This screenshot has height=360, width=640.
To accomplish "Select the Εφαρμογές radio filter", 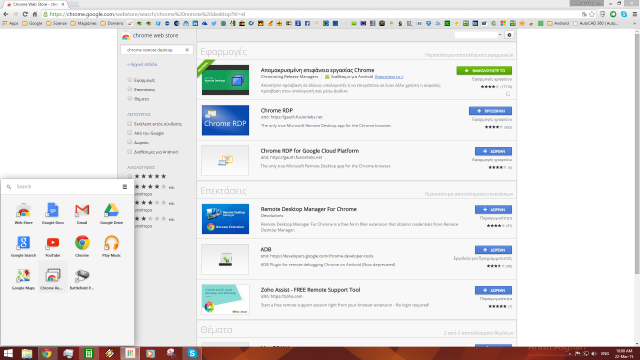I will click(130, 80).
